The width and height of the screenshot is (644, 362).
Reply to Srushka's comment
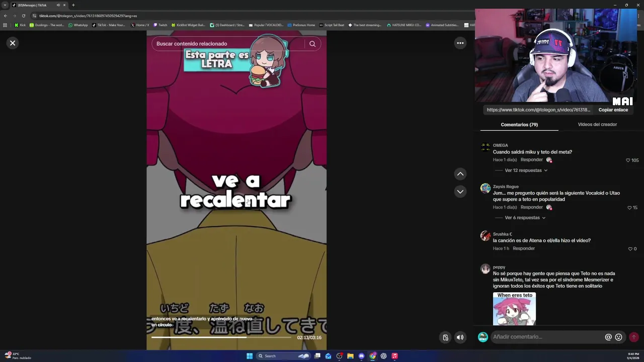tap(523, 248)
